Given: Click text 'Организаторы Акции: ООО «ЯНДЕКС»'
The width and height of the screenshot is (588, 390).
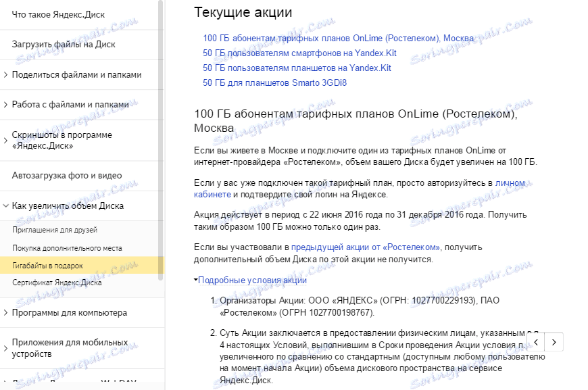Looking at the screenshot, I should (299, 301).
